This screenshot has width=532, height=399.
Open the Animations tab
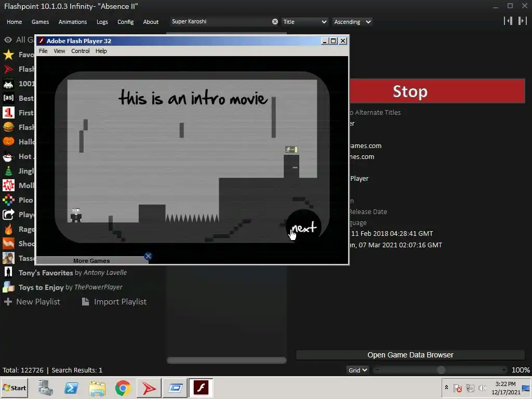tap(73, 22)
